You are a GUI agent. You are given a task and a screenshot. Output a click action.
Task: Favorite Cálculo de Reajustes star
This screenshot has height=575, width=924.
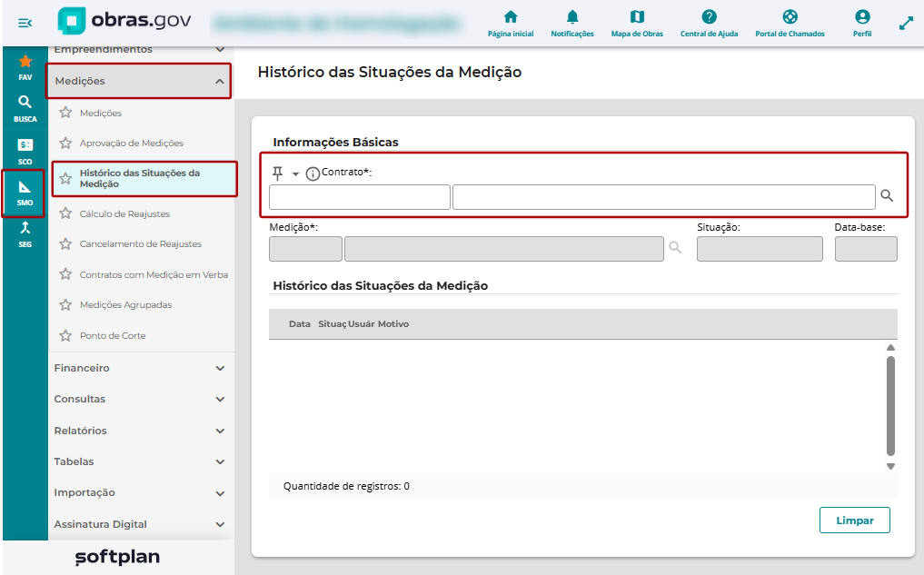click(x=65, y=213)
